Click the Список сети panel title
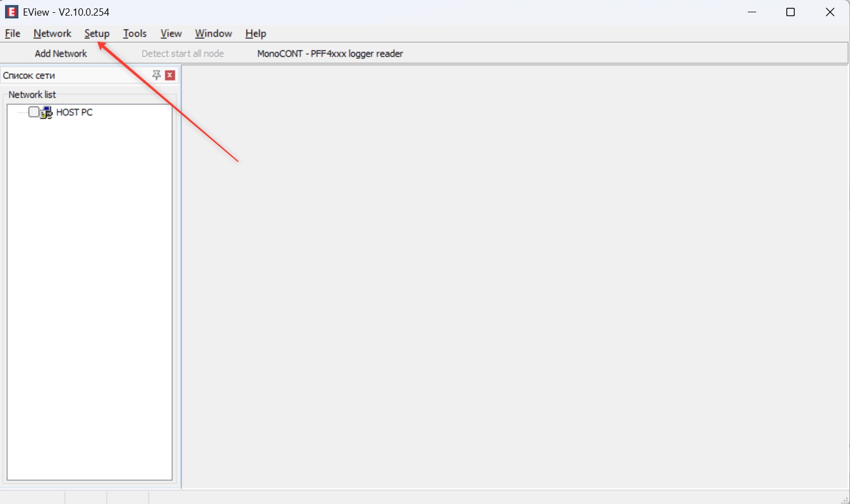Viewport: 850px width, 504px height. coord(29,75)
